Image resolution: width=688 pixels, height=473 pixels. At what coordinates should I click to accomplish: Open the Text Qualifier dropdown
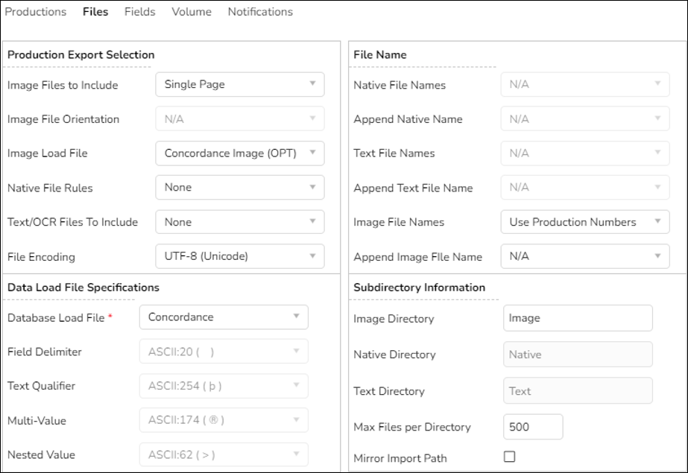point(224,386)
